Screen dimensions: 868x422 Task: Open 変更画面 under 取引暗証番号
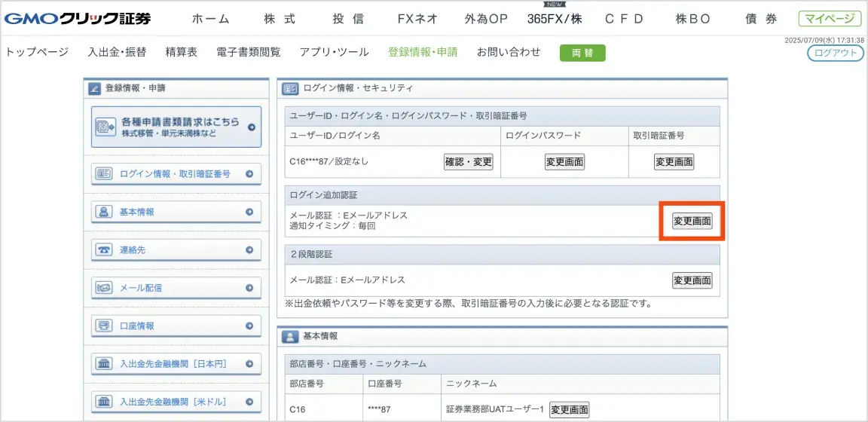tap(674, 162)
